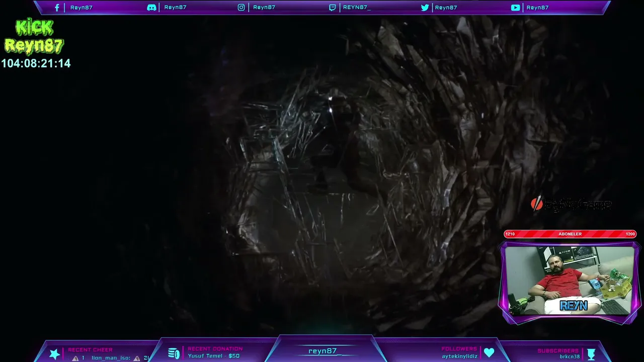
Task: Click the Reyn87 name next to Instagram
Action: 264,8
